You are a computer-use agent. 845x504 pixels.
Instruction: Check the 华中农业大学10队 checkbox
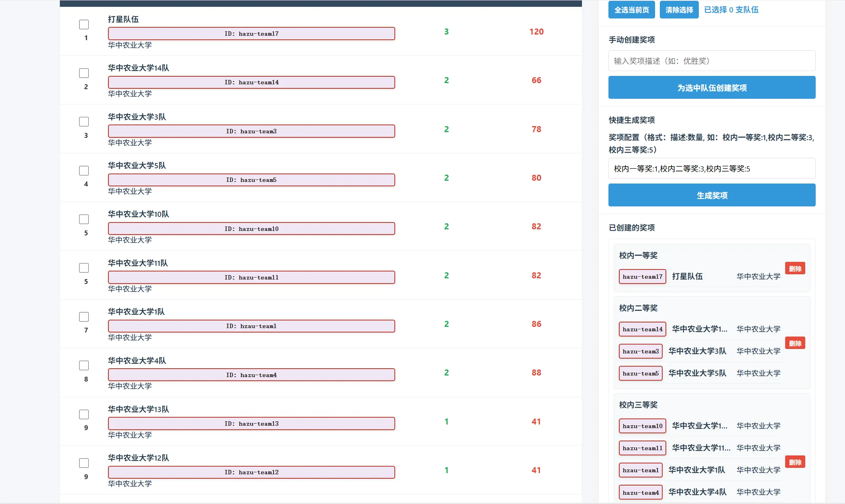coord(84,219)
